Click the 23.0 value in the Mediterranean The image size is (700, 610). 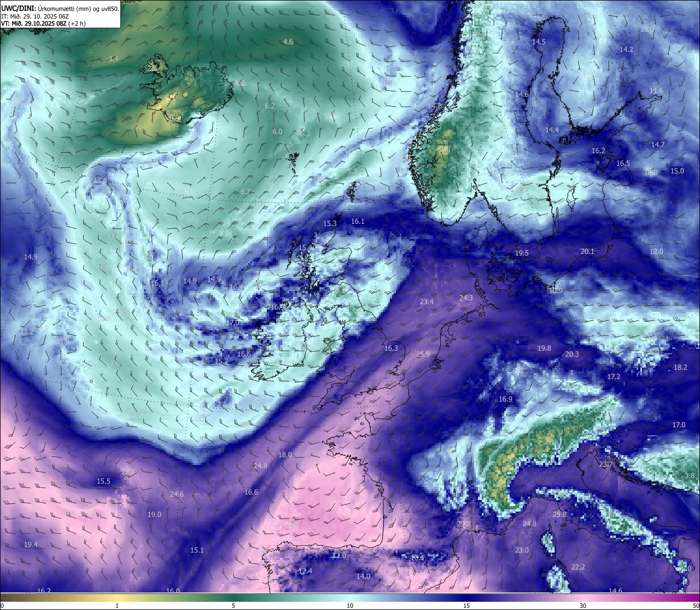522,550
